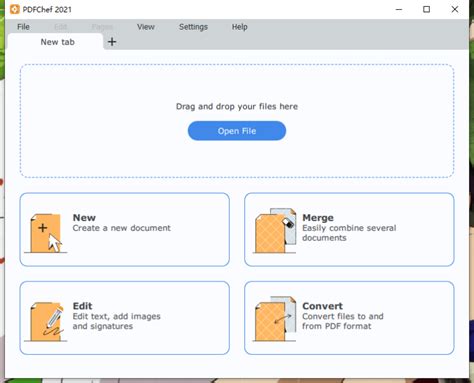Add a new tab with plus icon

click(x=112, y=42)
